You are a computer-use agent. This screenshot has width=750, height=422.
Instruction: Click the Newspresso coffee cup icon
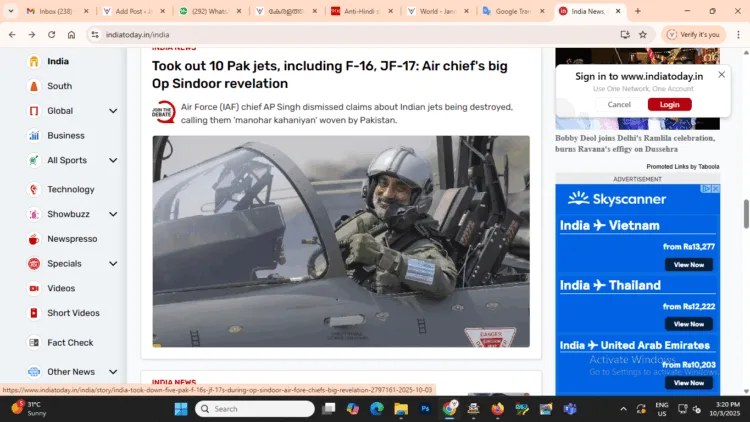(34, 240)
